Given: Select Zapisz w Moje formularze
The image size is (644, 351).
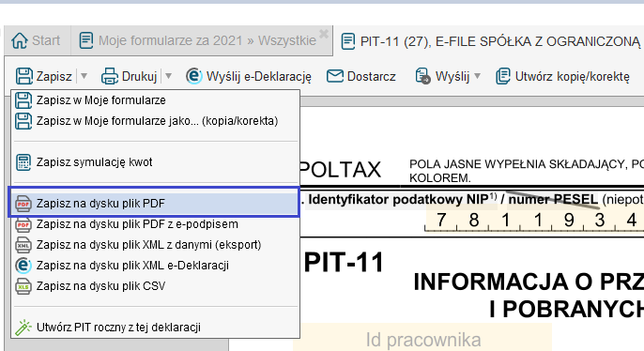Looking at the screenshot, I should (x=154, y=100).
